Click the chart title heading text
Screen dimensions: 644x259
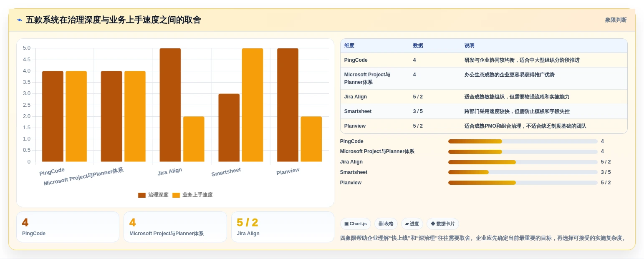click(x=113, y=20)
